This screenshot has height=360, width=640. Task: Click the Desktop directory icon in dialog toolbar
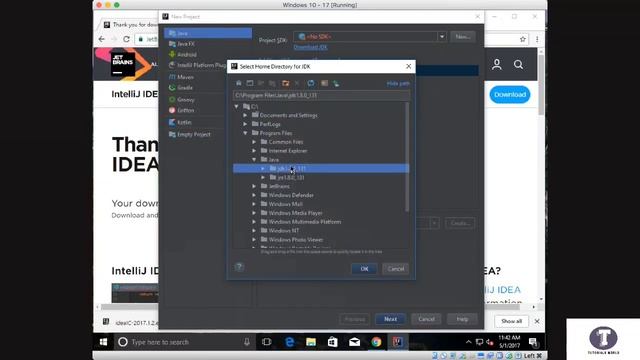249,83
